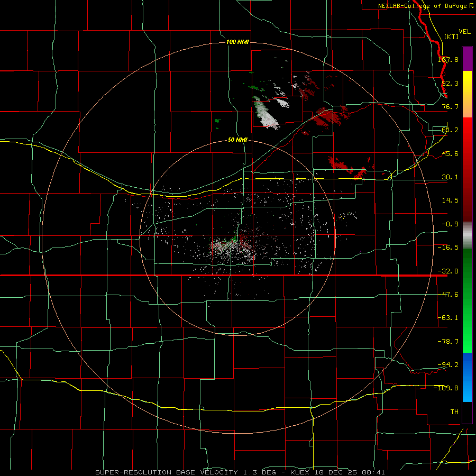Click the [KT] units label
Image resolution: width=476 pixels, height=476 pixels.
(452, 36)
